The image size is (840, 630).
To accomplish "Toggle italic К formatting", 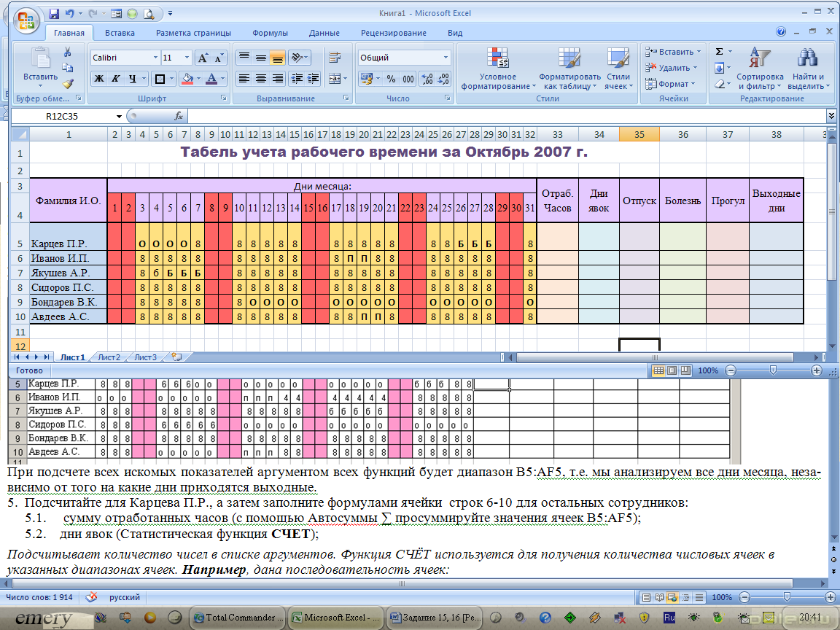I will click(115, 79).
